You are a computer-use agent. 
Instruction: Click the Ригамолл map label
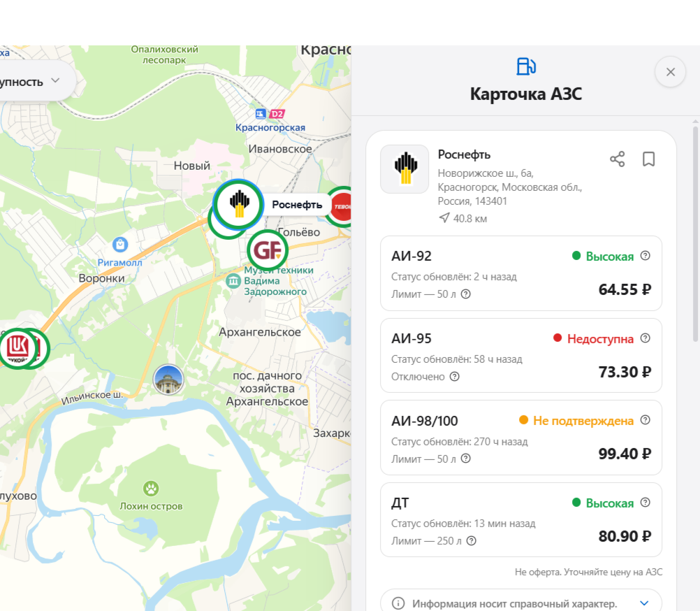(119, 263)
